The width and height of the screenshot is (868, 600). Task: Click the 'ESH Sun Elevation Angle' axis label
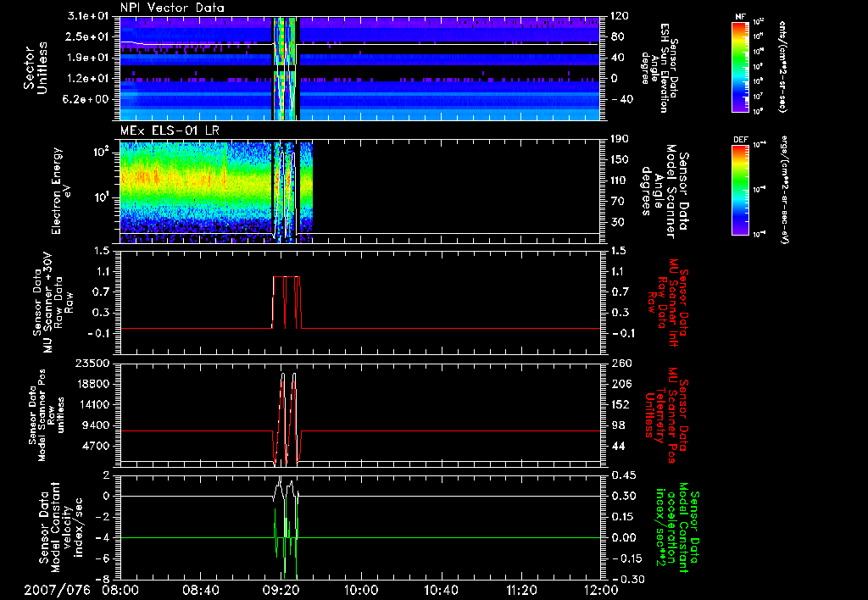tap(659, 68)
